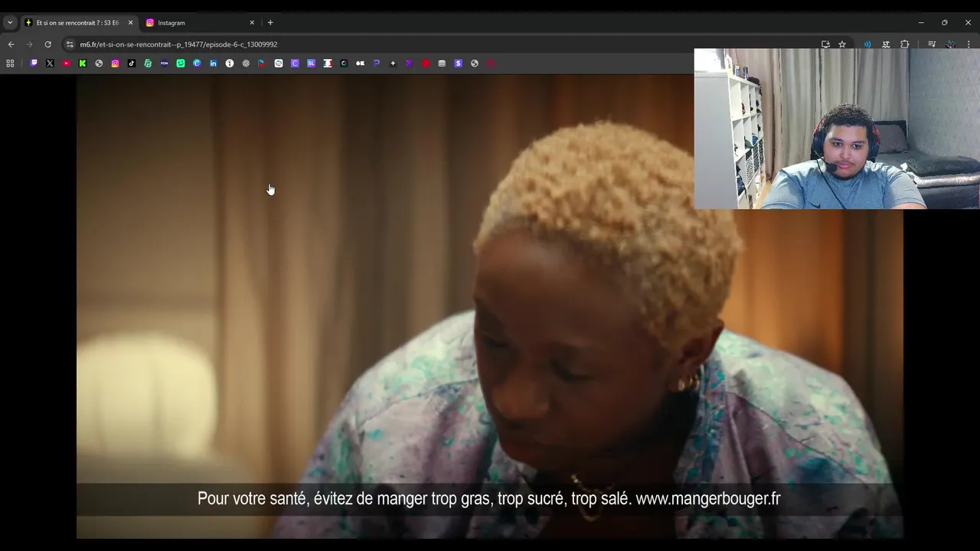980x551 pixels.
Task: Open the Extensions puzzle menu
Action: click(x=904, y=44)
